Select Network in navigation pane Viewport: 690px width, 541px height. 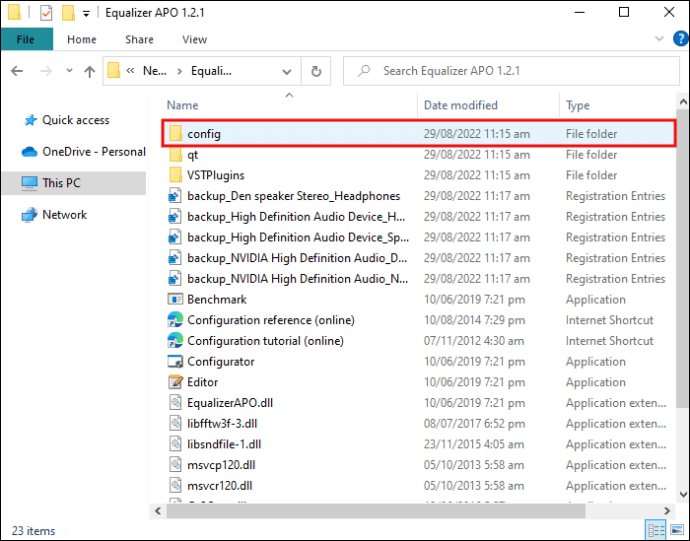tap(64, 214)
